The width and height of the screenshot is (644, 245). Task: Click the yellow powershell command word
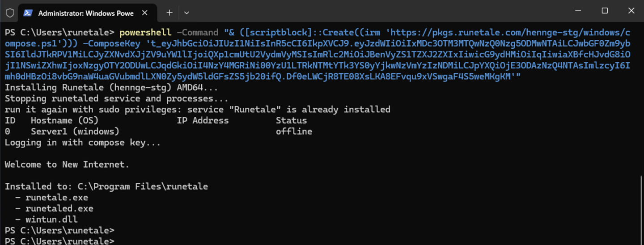145,33
